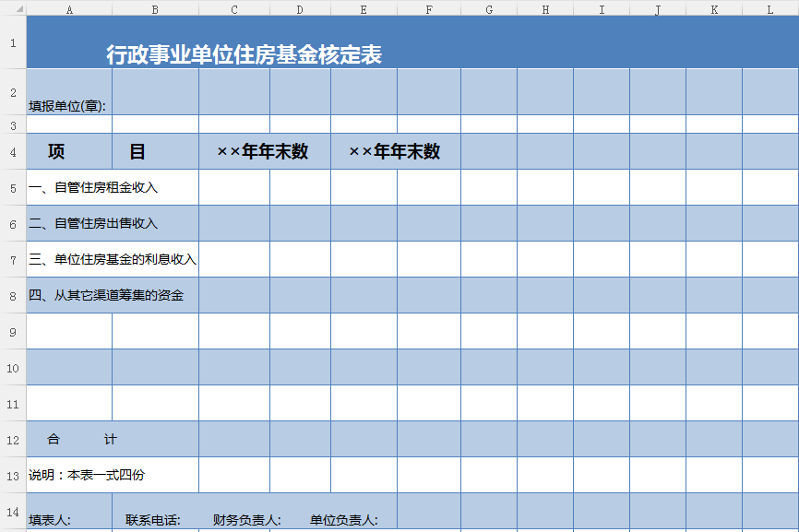This screenshot has height=532, width=799.
Task: Select the 联系电话: cell
Action: click(153, 520)
